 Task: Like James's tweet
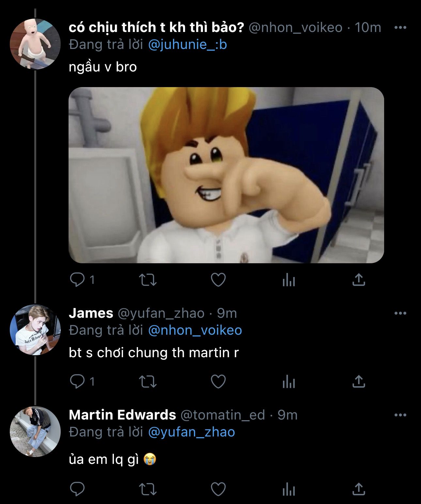point(218,381)
